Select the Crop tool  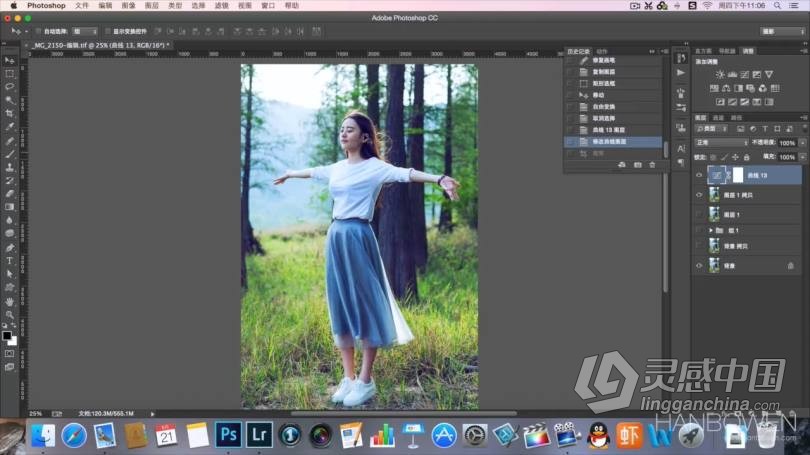[x=9, y=114]
